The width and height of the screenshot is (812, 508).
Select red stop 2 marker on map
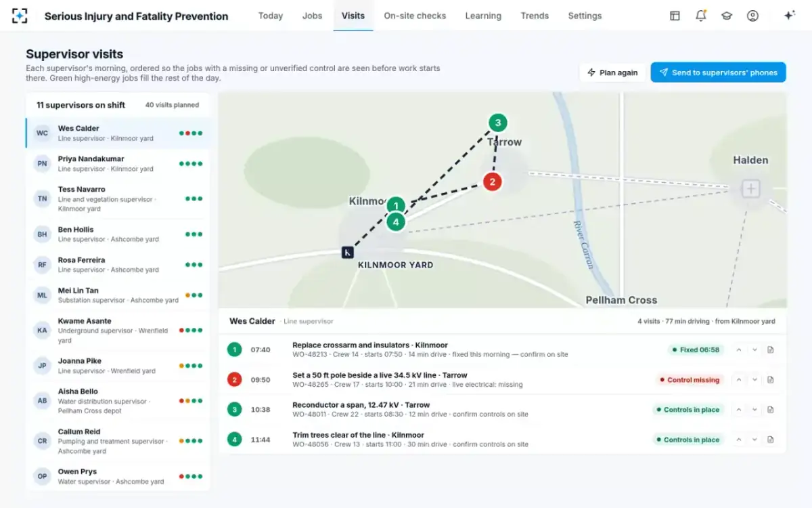(x=492, y=182)
